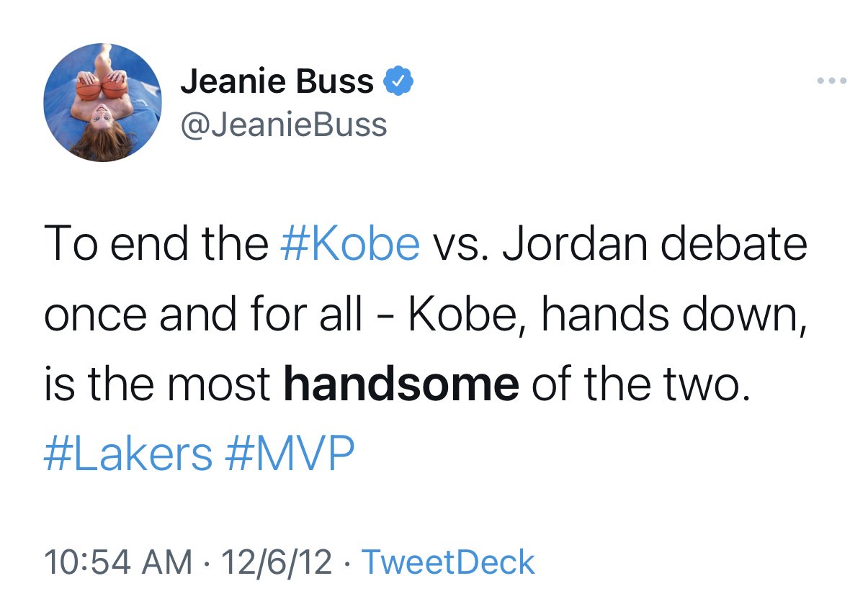Screen dimensions: 868x599
Task: Open the @JeanieBuss handle link
Action: coord(283,125)
